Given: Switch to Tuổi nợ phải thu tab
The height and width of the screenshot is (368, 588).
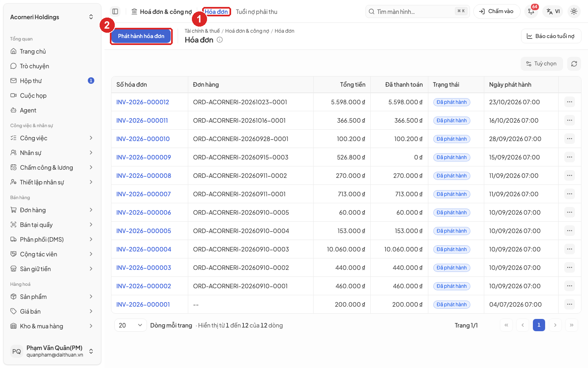Looking at the screenshot, I should click(x=256, y=12).
